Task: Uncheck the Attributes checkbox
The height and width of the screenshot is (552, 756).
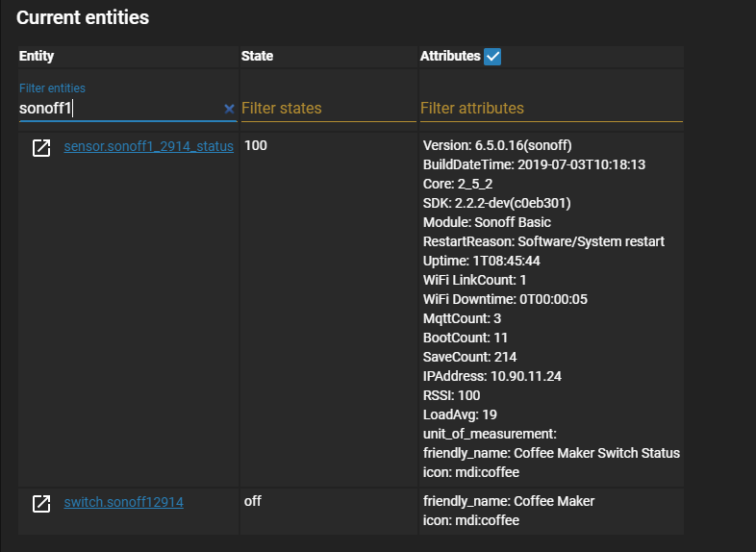Action: coord(492,57)
